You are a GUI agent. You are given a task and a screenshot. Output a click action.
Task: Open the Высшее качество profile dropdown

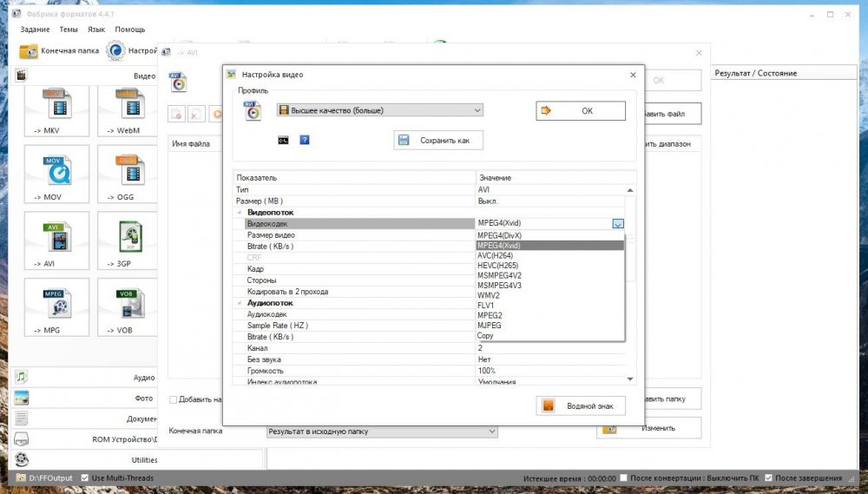[379, 110]
